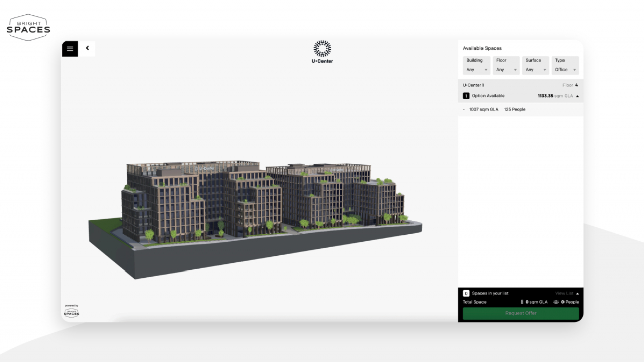Select the 1007 sqm GLA space row
Screen dimensions: 644x362
coord(497,109)
